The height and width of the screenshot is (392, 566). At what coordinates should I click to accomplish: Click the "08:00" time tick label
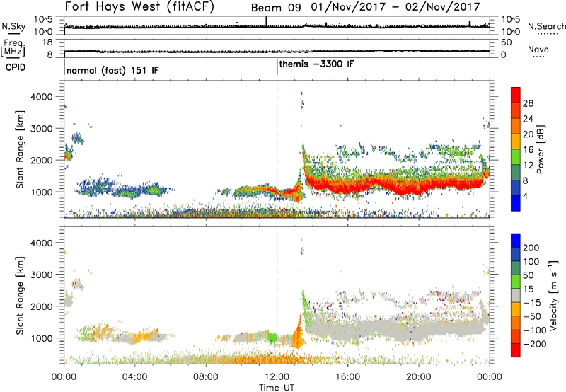point(205,377)
